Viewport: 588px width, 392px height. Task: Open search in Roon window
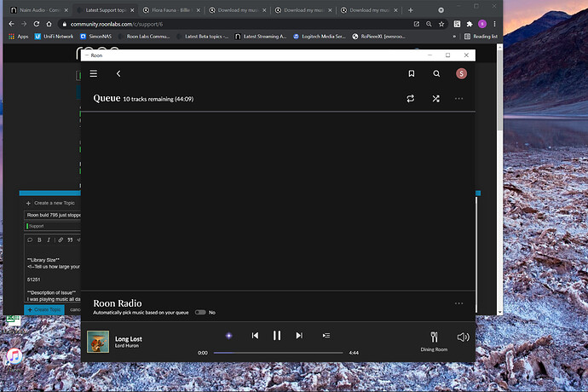click(x=436, y=73)
